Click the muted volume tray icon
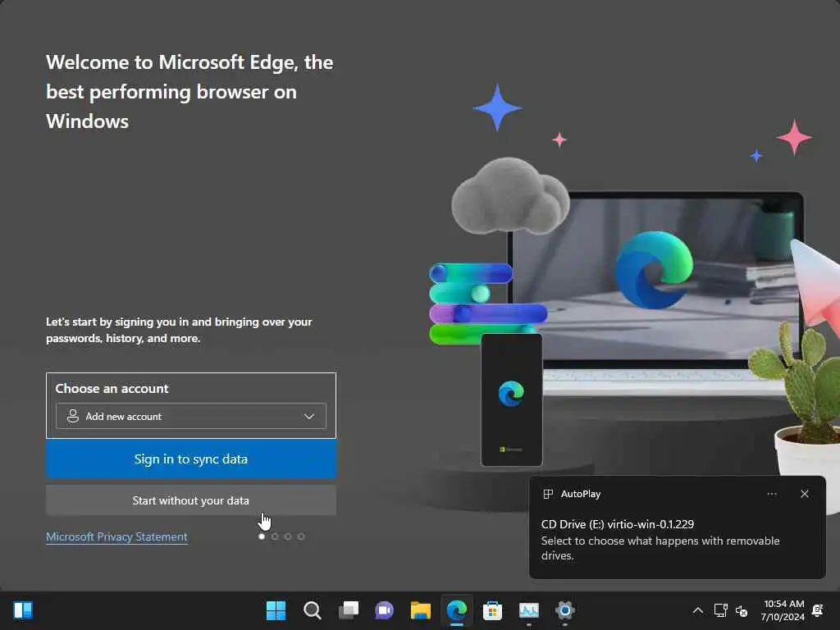 click(742, 610)
